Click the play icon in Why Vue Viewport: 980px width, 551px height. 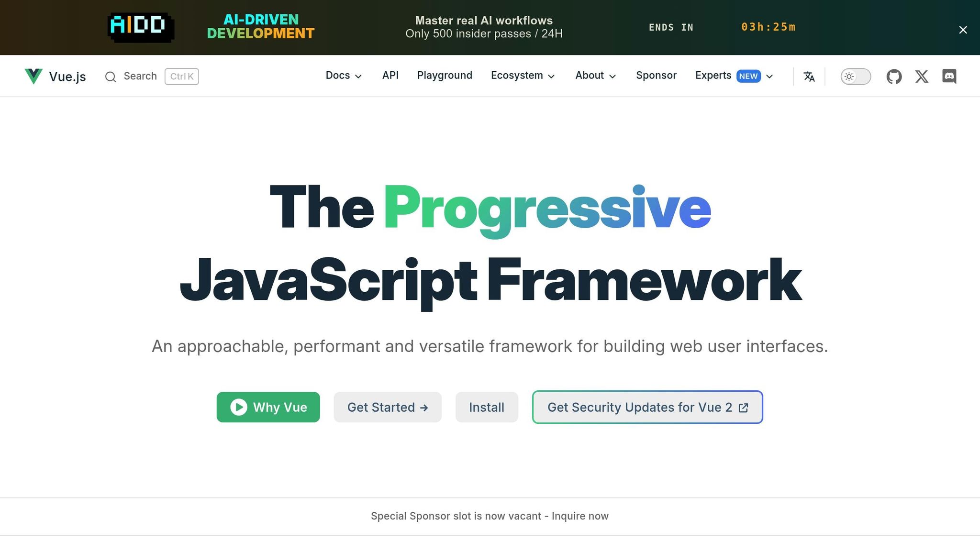tap(239, 407)
